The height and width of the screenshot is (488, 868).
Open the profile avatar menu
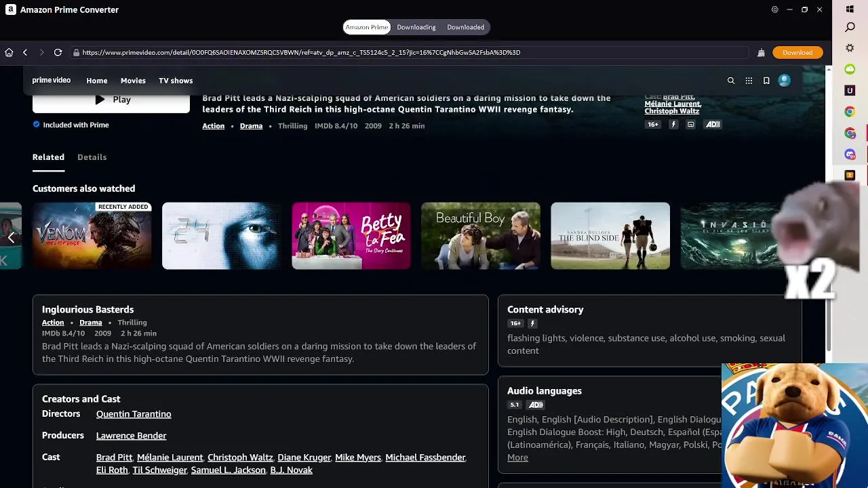(785, 81)
